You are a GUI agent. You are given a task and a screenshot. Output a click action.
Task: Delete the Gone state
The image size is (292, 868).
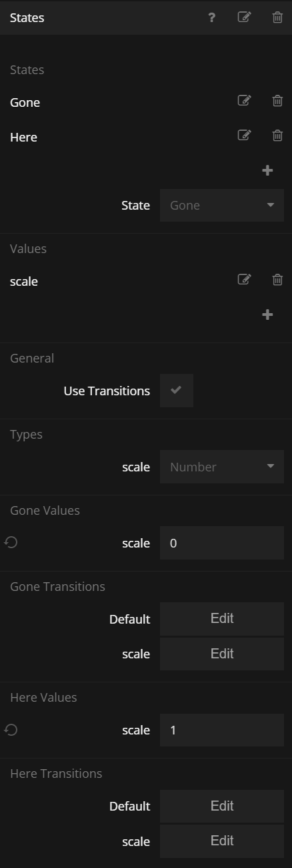tap(277, 101)
